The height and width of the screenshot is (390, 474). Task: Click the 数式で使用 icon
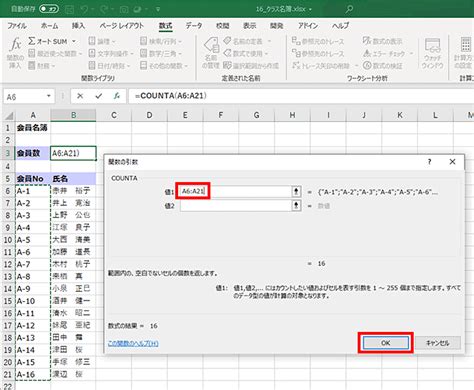(x=227, y=53)
